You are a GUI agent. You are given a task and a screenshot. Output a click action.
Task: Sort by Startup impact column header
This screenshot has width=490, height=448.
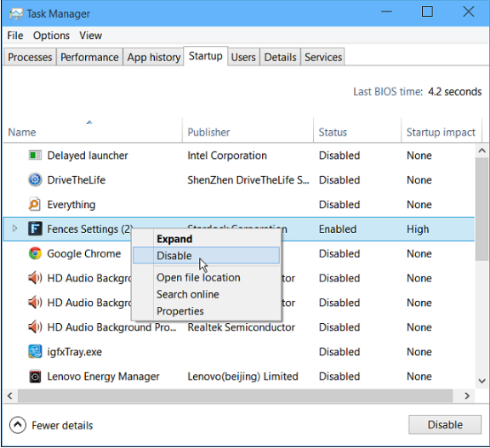click(441, 132)
